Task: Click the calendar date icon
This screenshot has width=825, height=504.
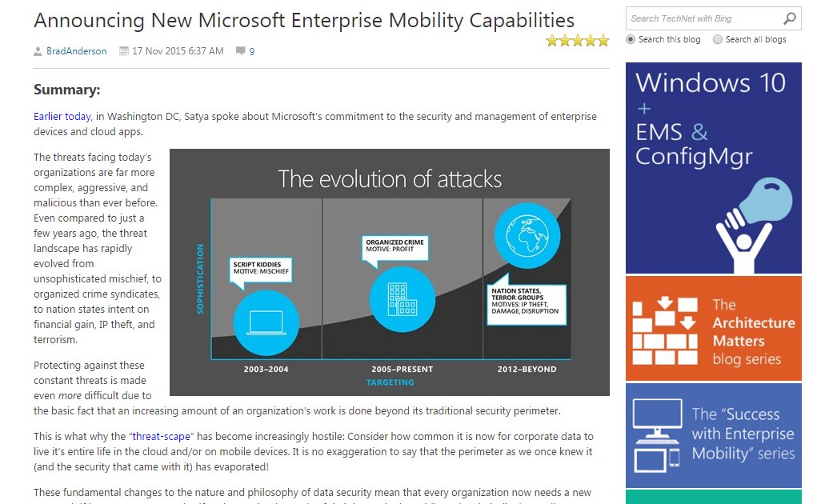Action: click(x=124, y=51)
